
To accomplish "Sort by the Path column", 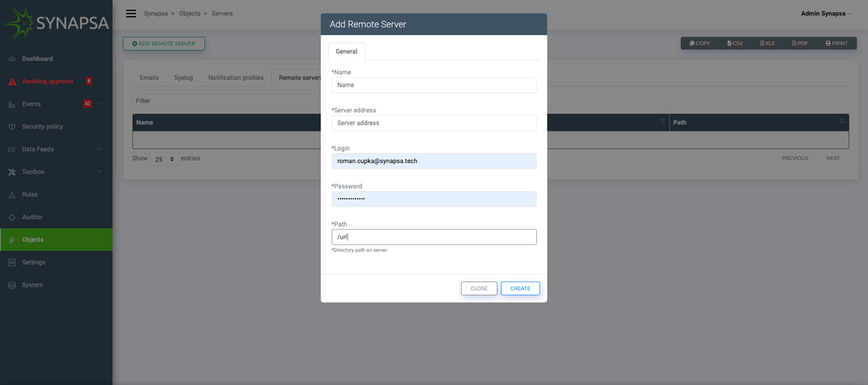I will pos(759,123).
